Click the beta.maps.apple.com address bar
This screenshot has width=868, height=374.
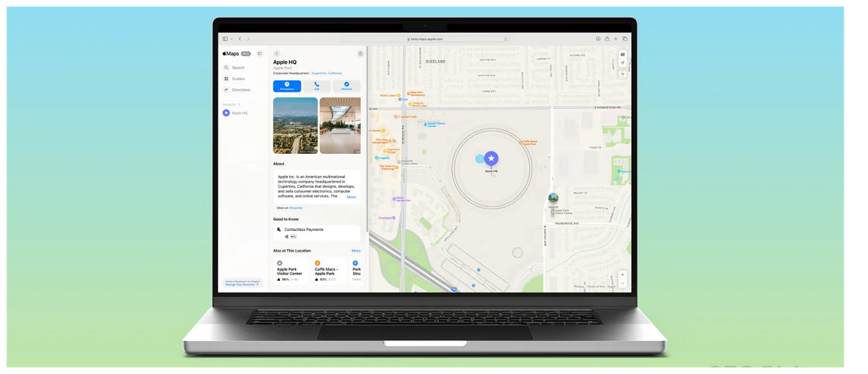coord(425,39)
